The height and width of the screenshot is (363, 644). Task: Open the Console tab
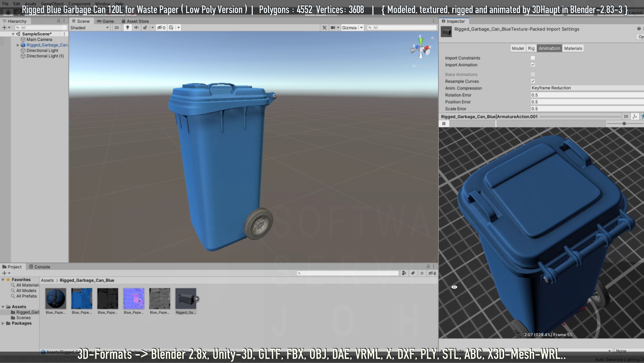click(x=40, y=267)
